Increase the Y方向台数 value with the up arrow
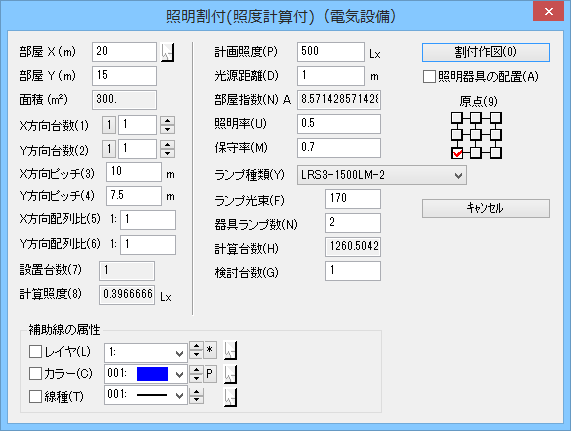 click(x=168, y=145)
